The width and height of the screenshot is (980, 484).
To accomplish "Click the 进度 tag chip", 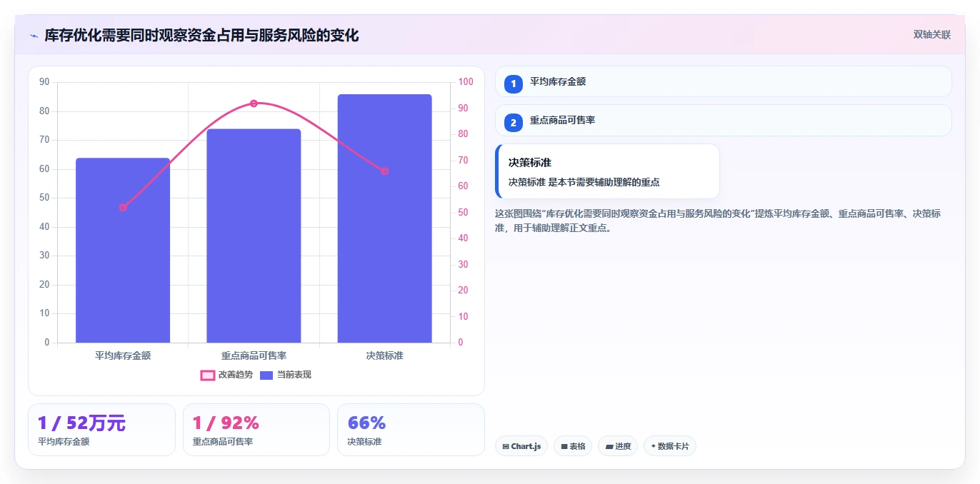I will click(618, 446).
